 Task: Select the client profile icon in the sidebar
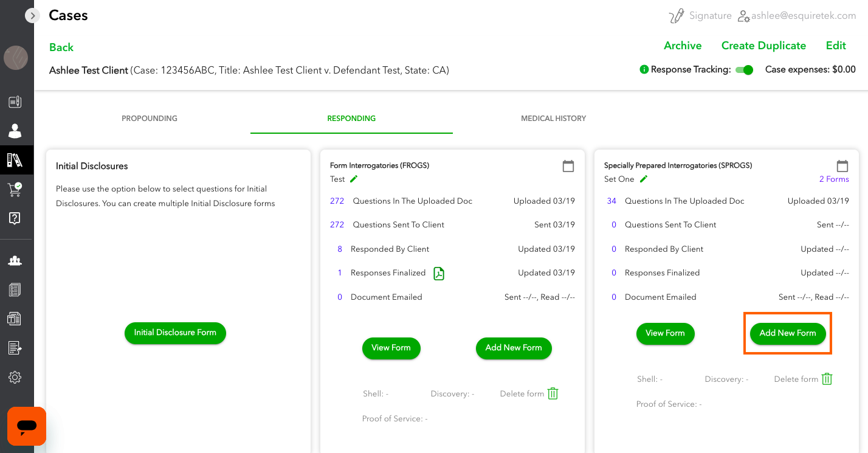coord(16,130)
